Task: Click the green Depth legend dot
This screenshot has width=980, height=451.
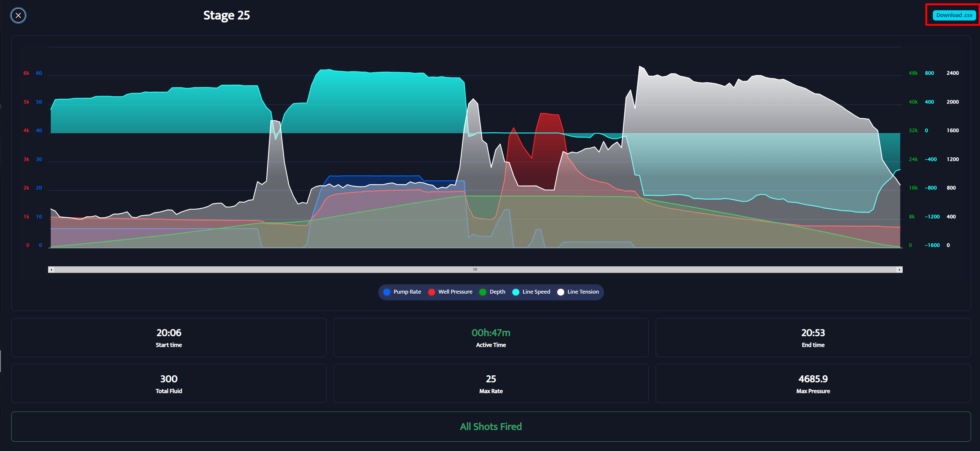Action: [482, 292]
